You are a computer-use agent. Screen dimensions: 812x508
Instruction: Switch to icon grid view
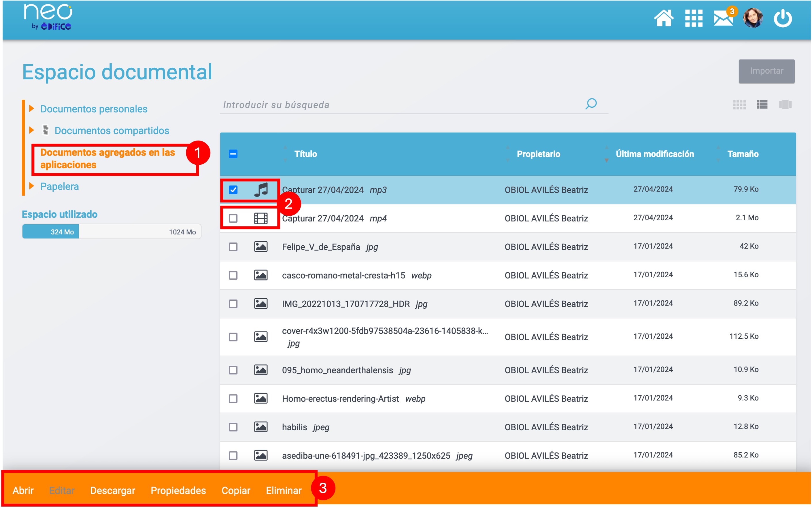pyautogui.click(x=739, y=105)
